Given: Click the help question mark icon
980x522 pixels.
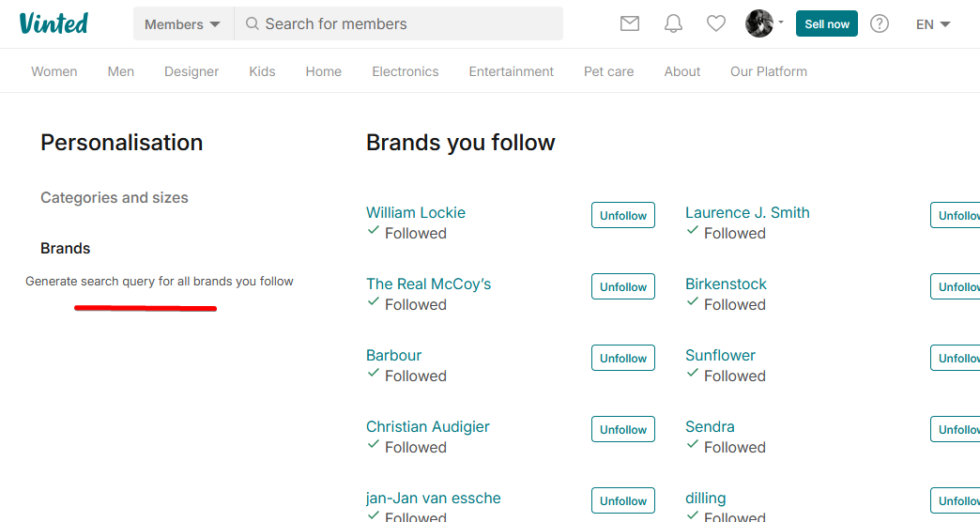Looking at the screenshot, I should pyautogui.click(x=880, y=24).
